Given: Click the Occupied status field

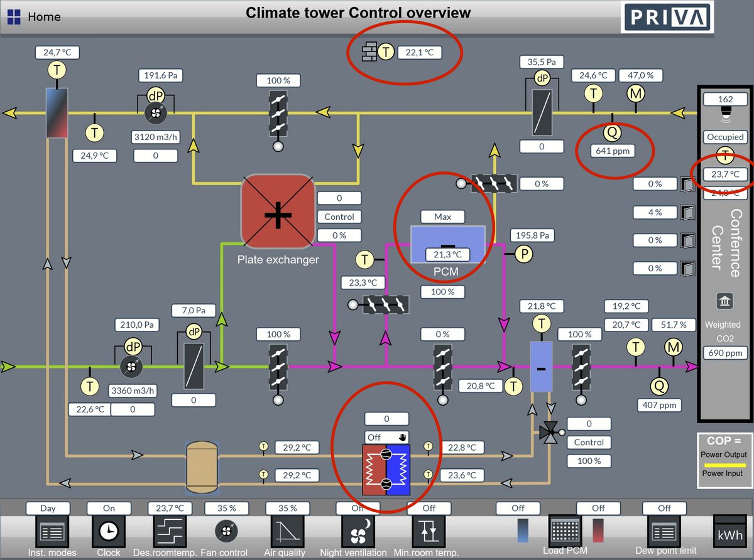Looking at the screenshot, I should [725, 137].
